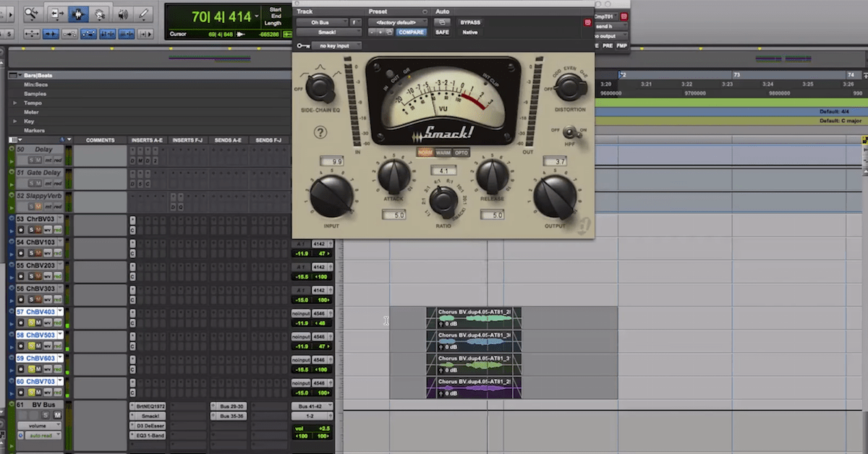Enable BYPASS on the Smack! plugin
The width and height of the screenshot is (868, 454).
click(470, 22)
